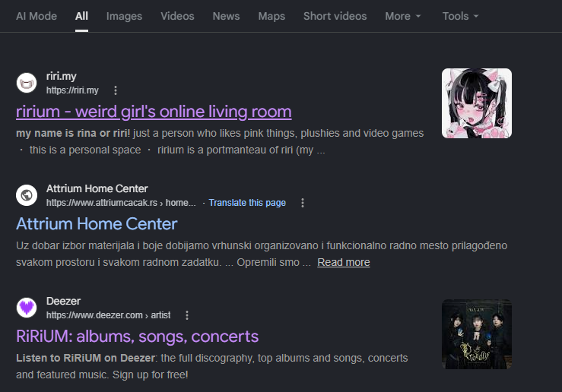Image resolution: width=562 pixels, height=392 pixels.
Task: Open the Maps tab
Action: (271, 16)
